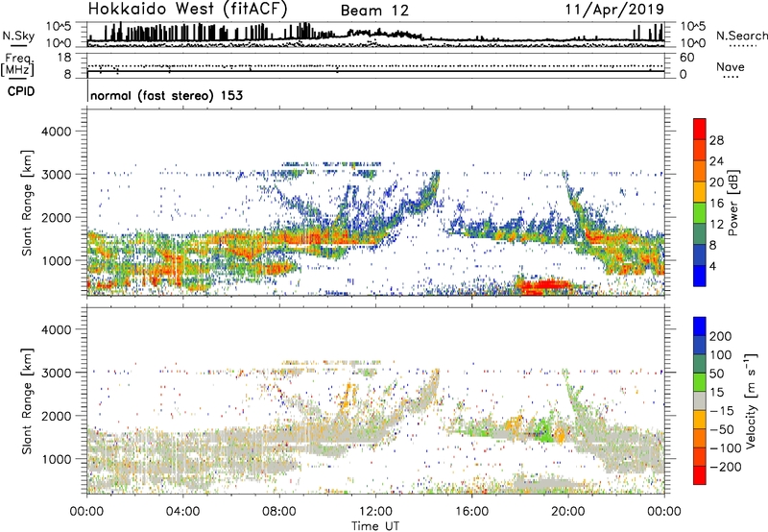Image resolution: width=768 pixels, height=532 pixels.
Task: Click the '1000' tick on the velocity panel
Action: 57,459
